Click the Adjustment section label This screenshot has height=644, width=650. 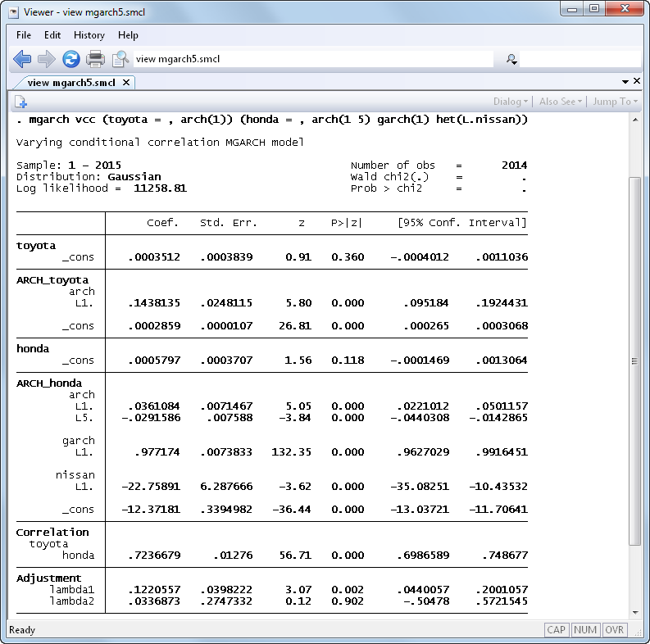point(48,578)
